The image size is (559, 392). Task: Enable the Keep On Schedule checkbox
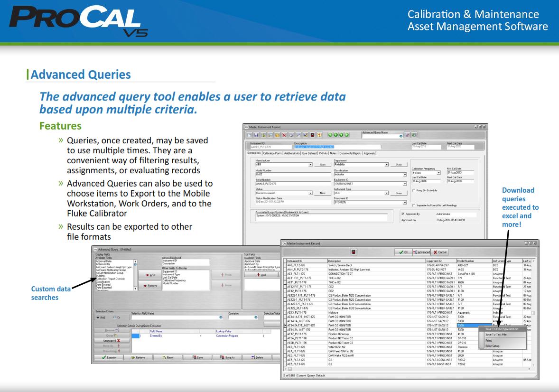pos(414,190)
